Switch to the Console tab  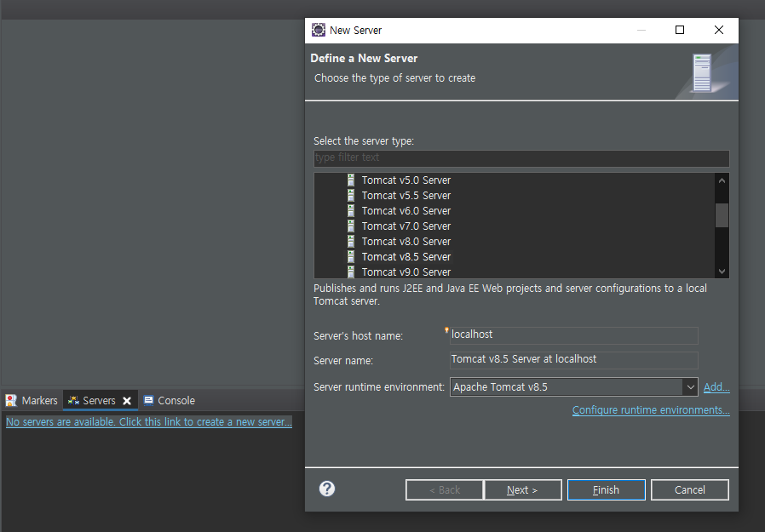point(169,400)
